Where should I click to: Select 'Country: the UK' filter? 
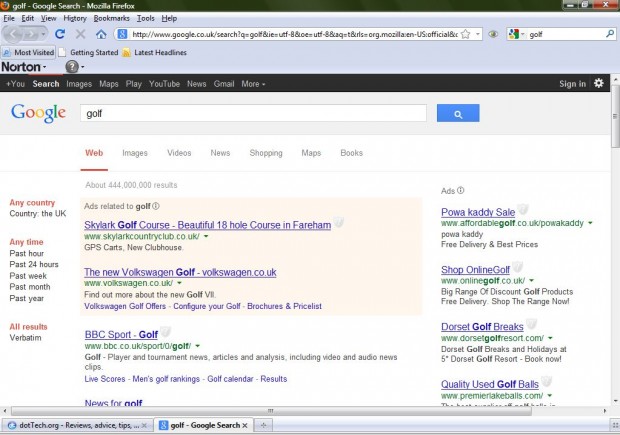click(x=38, y=214)
